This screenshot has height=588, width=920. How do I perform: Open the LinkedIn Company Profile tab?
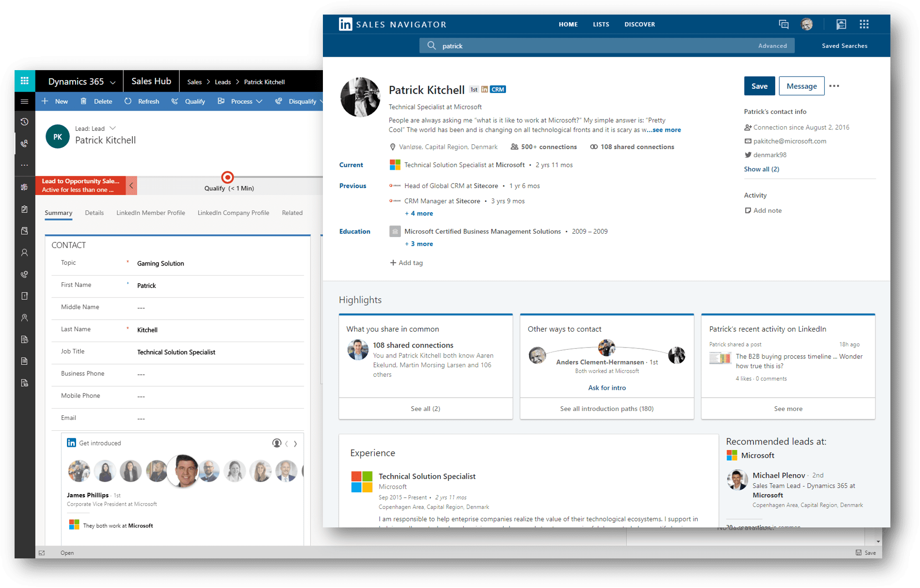click(x=233, y=213)
